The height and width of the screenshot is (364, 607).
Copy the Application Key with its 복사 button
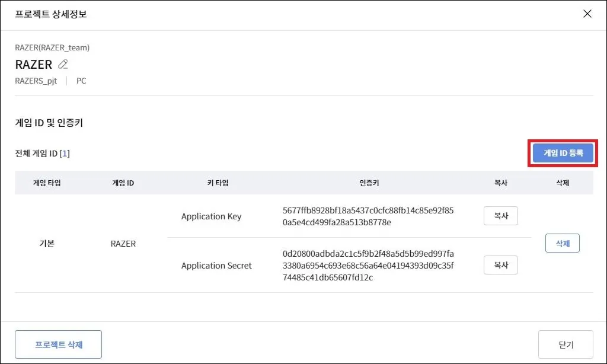pos(500,216)
